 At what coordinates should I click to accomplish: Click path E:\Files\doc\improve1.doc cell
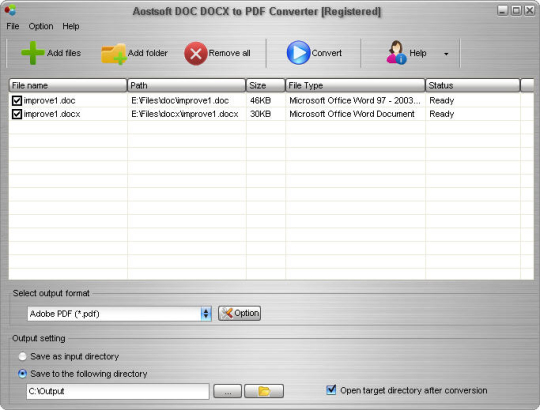[180, 101]
